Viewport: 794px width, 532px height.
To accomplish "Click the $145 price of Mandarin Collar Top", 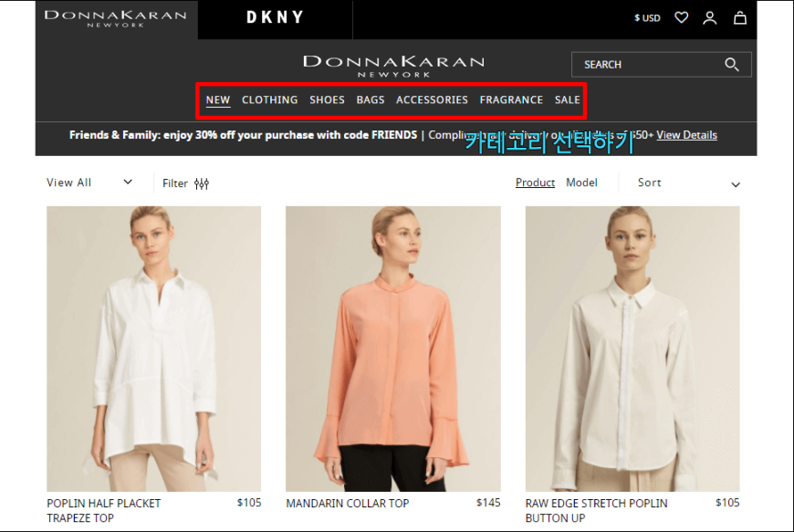I will (488, 503).
